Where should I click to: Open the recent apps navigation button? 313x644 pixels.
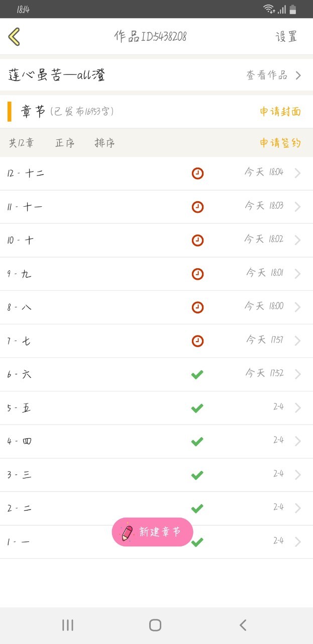(x=68, y=625)
